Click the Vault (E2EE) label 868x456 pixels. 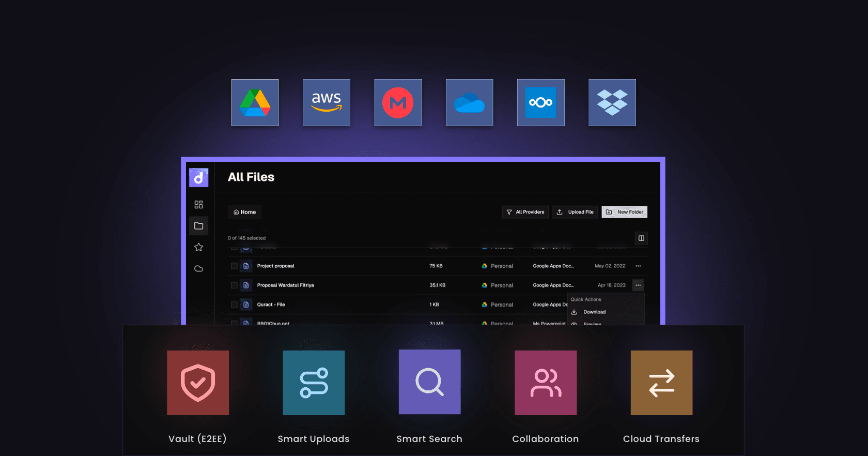tap(197, 439)
